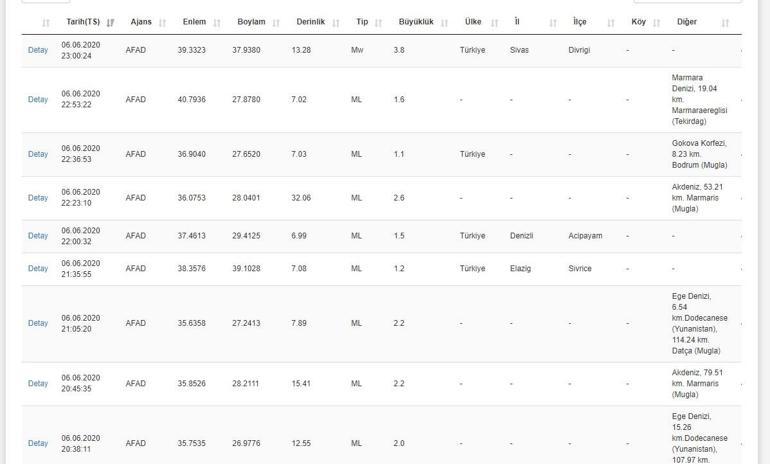Sort by Derinlik using its arrow icon
770x464 pixels.
click(x=336, y=23)
